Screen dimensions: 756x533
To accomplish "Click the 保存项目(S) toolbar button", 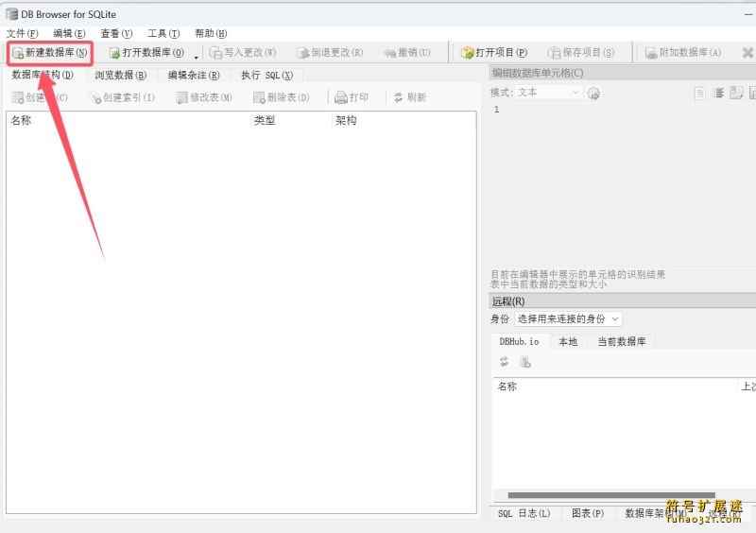I will (581, 53).
